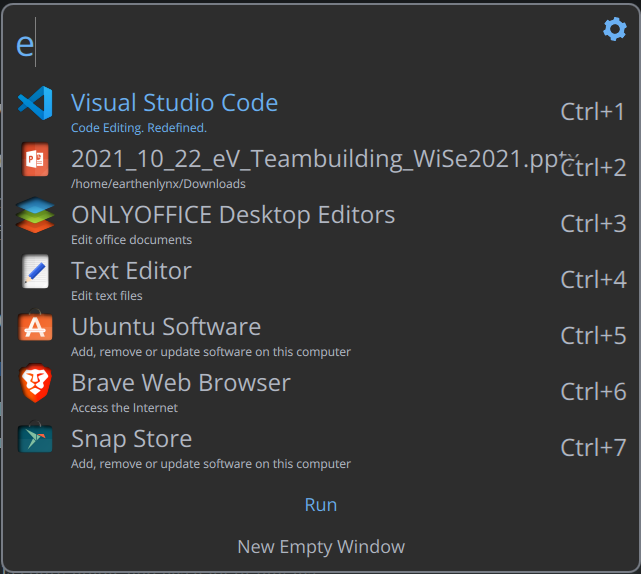Launch Visual Studio Code result title
Screen dimensions: 641x574
[x=175, y=102]
